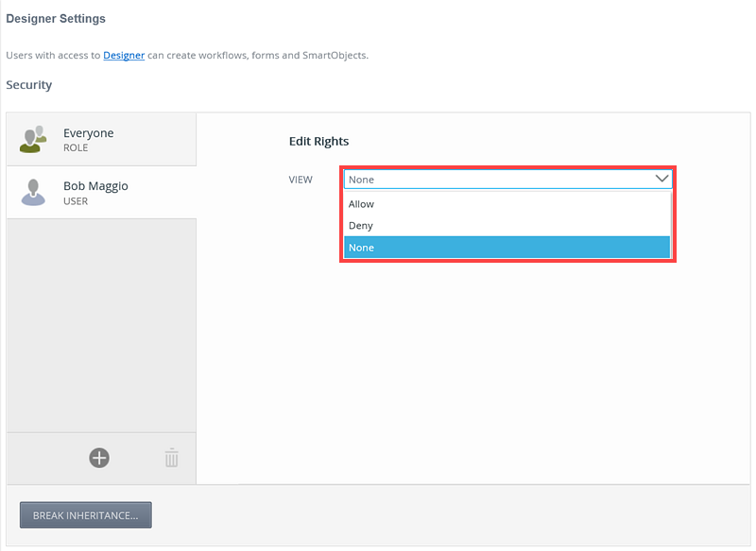Click the empty gray area of the security list
Screen dimensions: 756x551
[101, 321]
